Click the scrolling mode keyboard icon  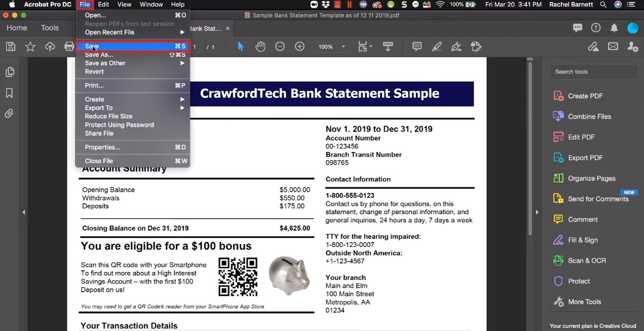[x=389, y=47]
